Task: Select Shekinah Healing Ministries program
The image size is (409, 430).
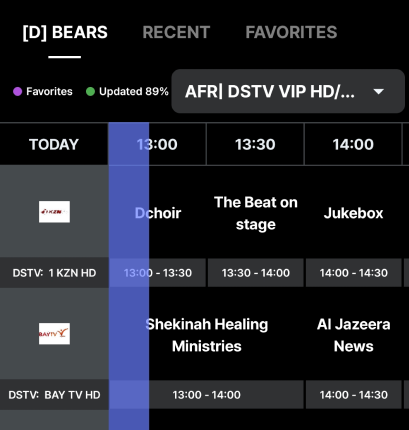Action: click(207, 335)
